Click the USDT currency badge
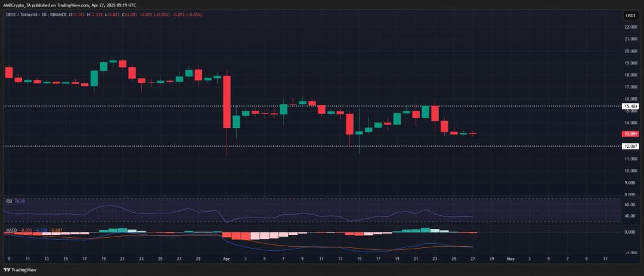644x276 pixels. click(x=630, y=15)
